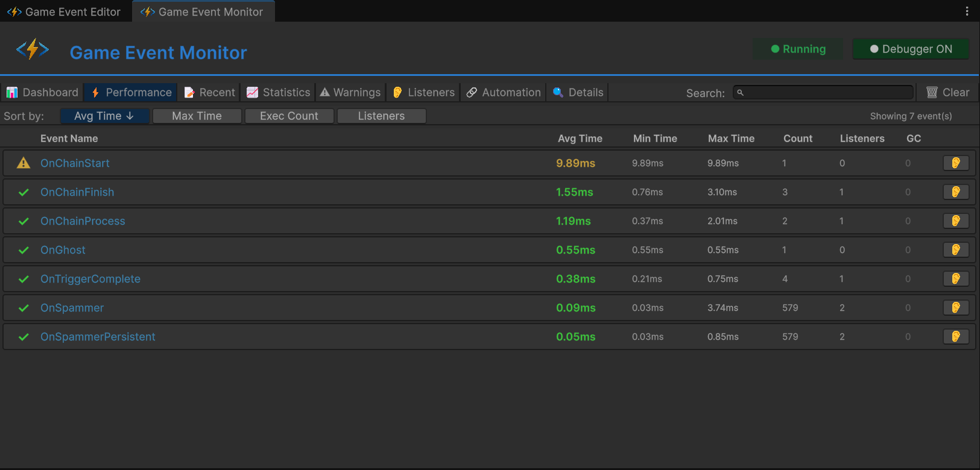This screenshot has height=470, width=980.
Task: Sort events by Max Time
Action: (197, 116)
